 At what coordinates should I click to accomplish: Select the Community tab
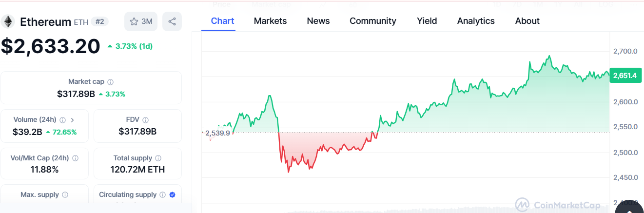tap(373, 21)
